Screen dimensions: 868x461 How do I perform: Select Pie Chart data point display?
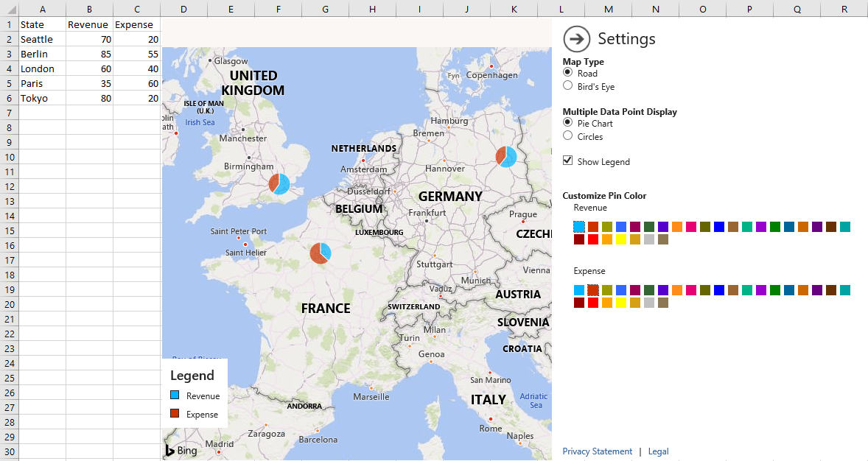click(x=567, y=123)
